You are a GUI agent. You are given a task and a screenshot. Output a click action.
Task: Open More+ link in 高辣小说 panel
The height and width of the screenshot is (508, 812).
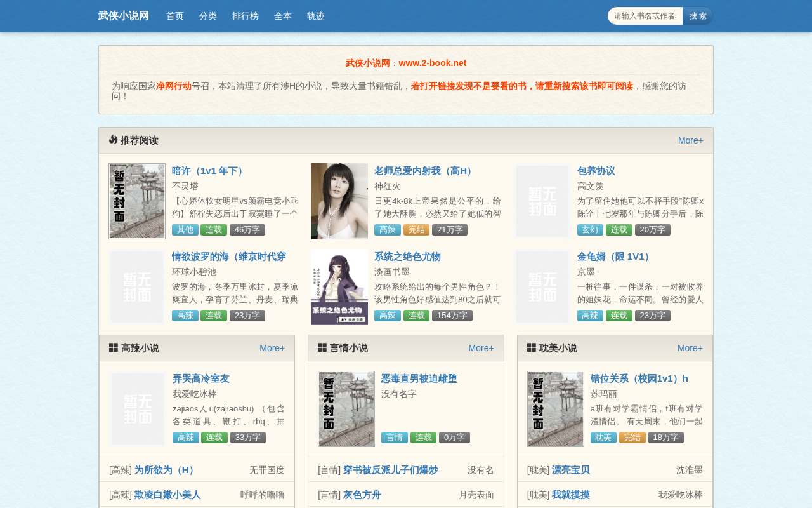click(x=272, y=348)
